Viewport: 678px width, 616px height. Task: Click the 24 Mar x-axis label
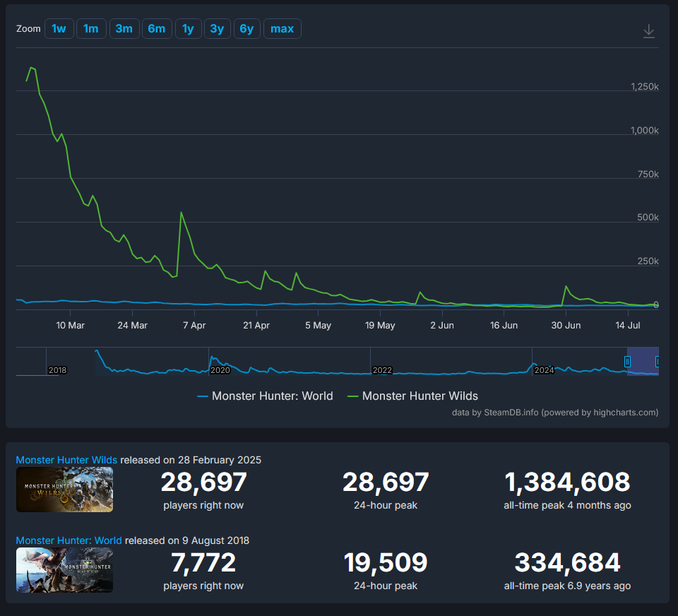coord(132,325)
